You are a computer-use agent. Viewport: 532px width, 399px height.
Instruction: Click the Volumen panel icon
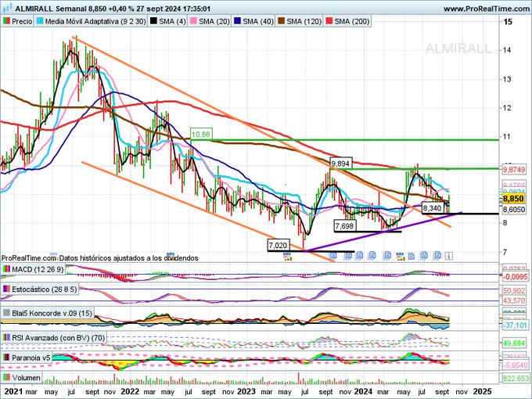tap(6, 377)
